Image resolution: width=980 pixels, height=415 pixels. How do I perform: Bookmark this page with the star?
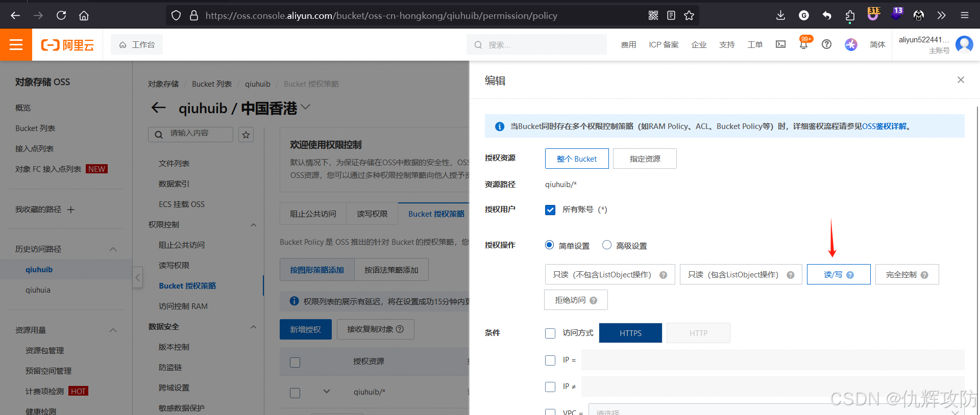pos(689,15)
